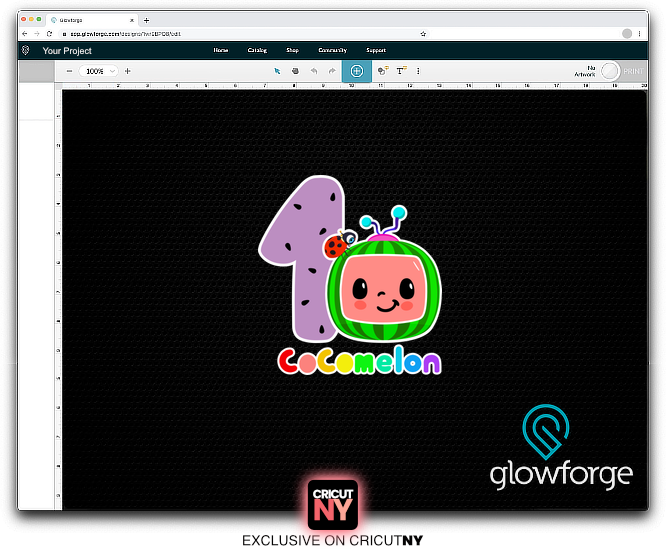Screen dimensions: 666x552
Task: Open the Home menu
Action: coord(221,50)
